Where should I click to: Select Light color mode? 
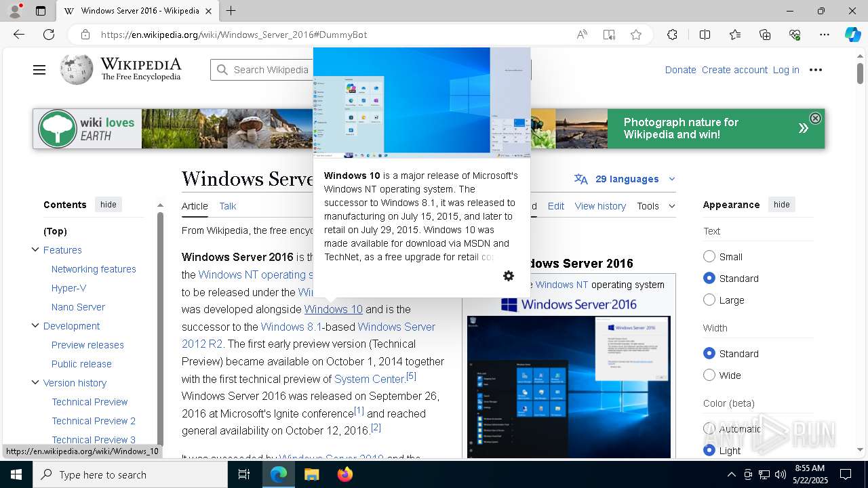pyautogui.click(x=709, y=450)
